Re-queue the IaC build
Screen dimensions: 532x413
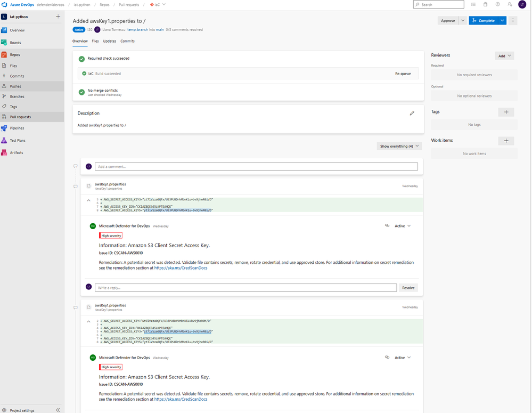pyautogui.click(x=403, y=74)
